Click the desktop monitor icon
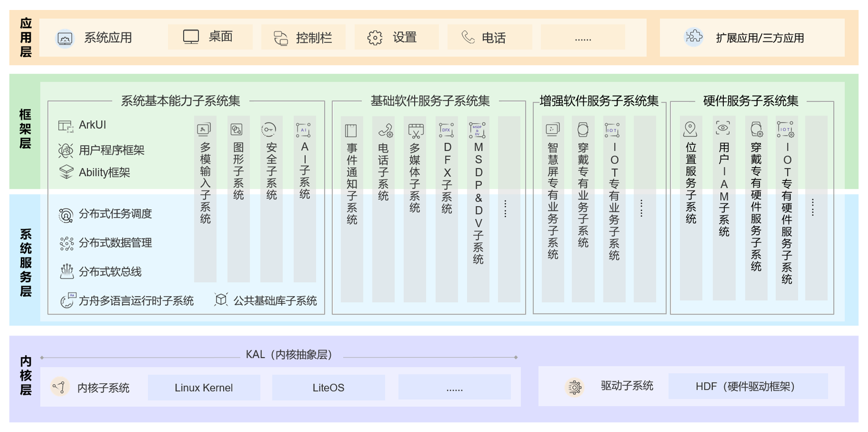The image size is (868, 432). tap(191, 37)
